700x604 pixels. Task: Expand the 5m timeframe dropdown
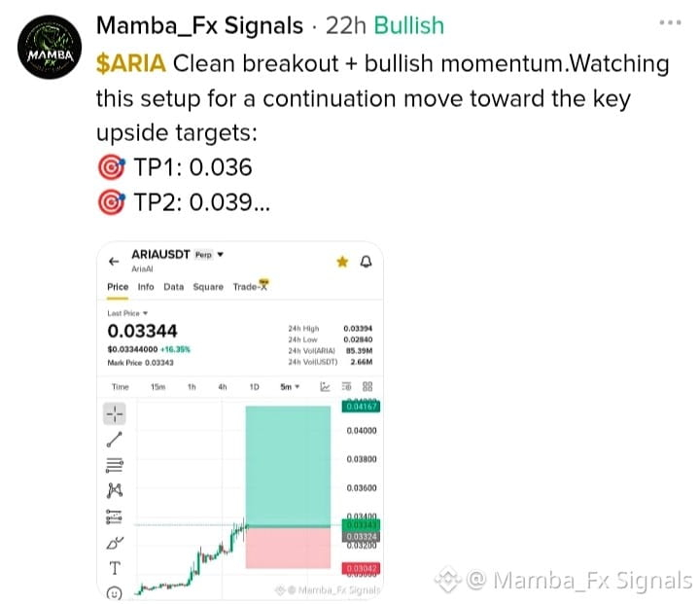[x=290, y=386]
